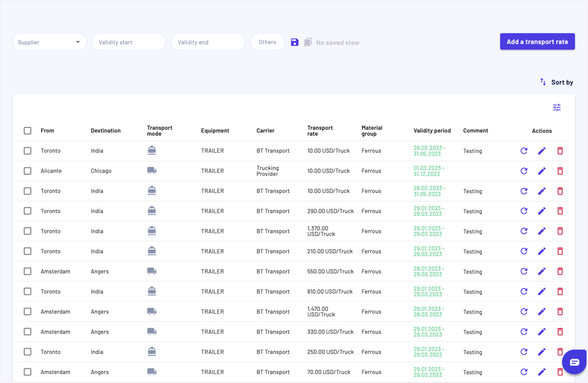The width and height of the screenshot is (588, 383).
Task: Click the Validity end date field
Action: (x=208, y=42)
